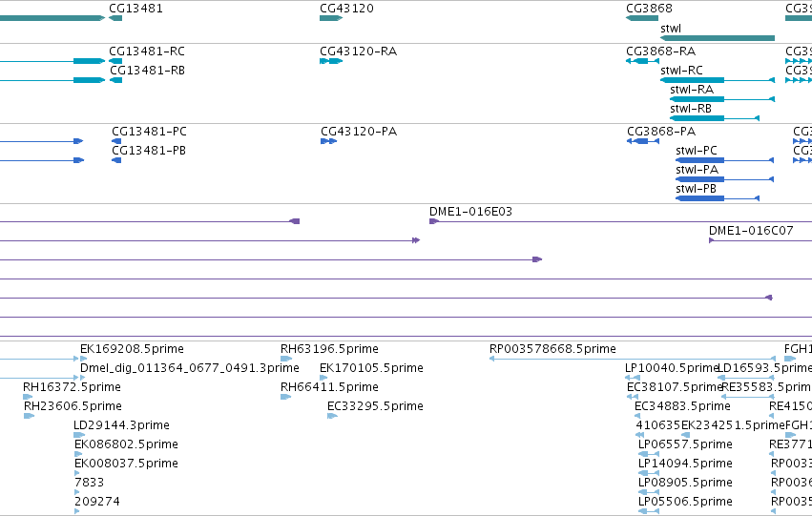Click the EK008037.5prime label
The image size is (812, 516).
(126, 464)
